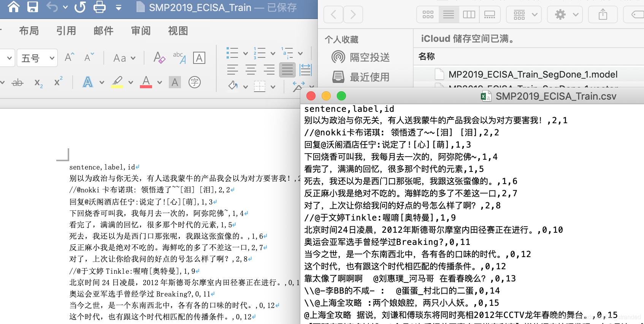Go back in Finder window
This screenshot has height=324, width=644.
333,14
